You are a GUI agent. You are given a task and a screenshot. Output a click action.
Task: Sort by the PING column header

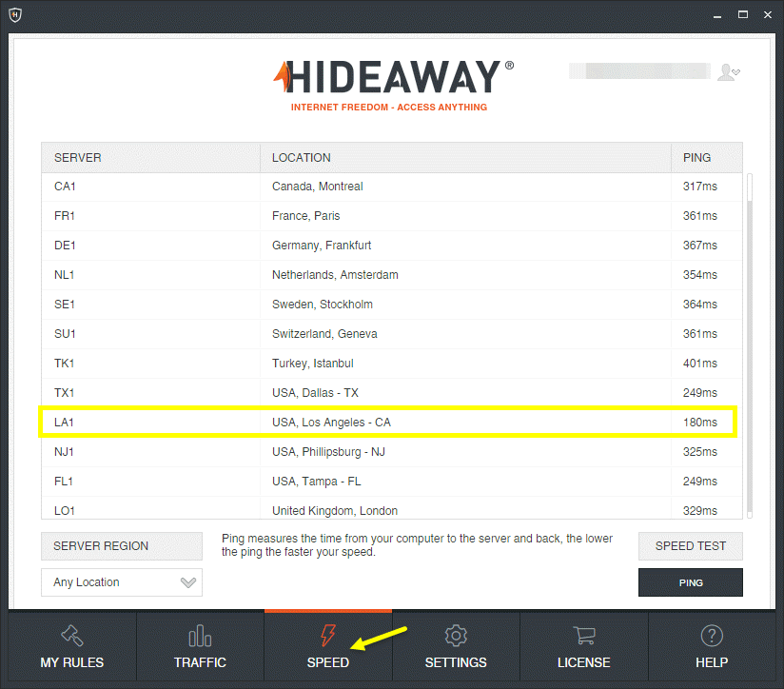707,158
